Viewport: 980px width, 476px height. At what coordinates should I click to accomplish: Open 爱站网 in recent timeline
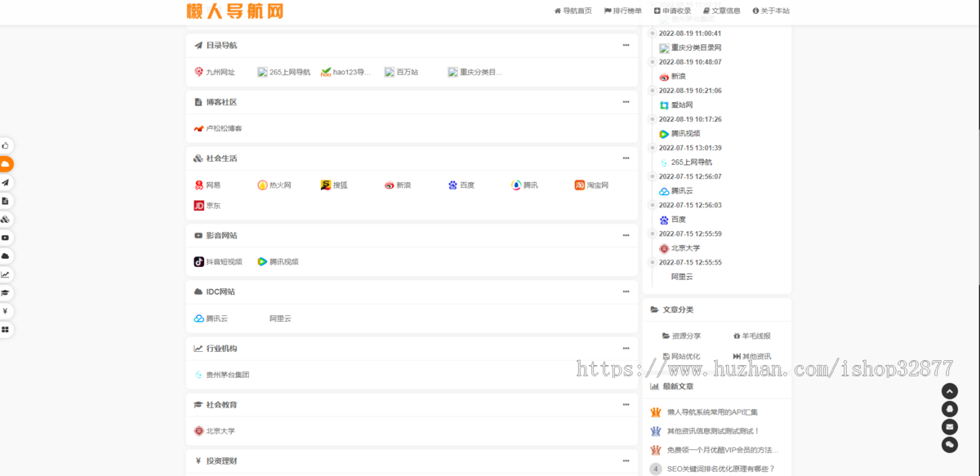point(676,105)
